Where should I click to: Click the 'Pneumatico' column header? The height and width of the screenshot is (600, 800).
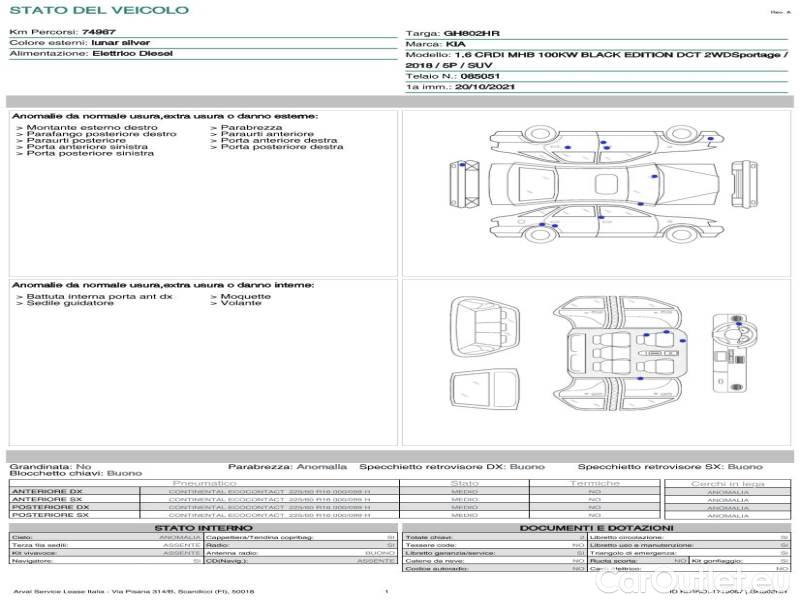coord(204,483)
